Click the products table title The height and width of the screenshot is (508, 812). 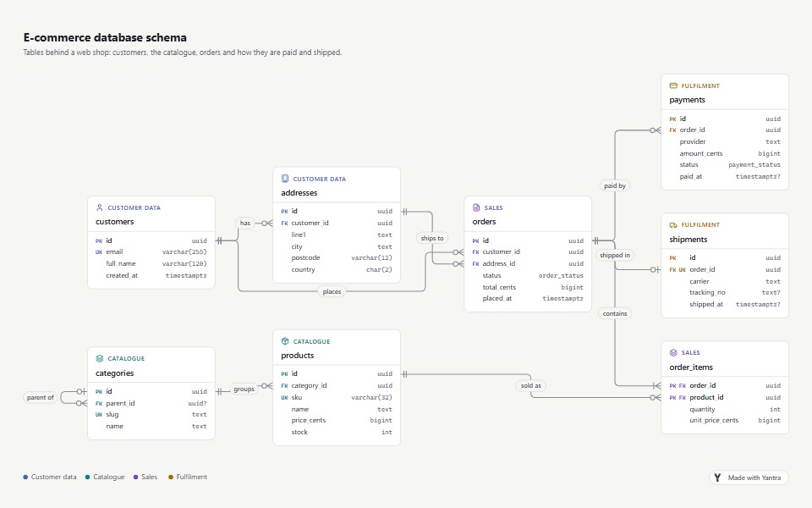[x=297, y=355]
